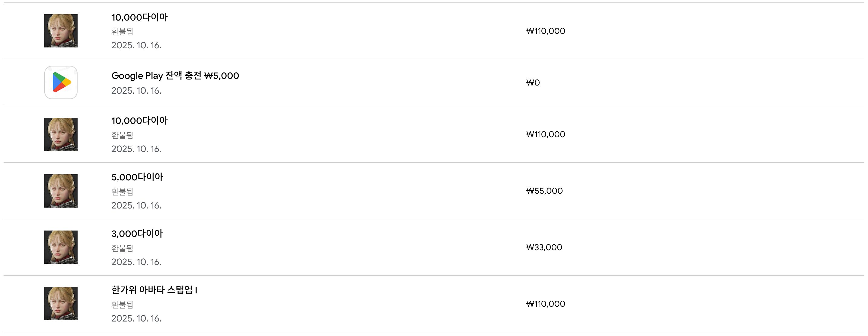The image size is (868, 336).
Task: Click the 환불됨 status under 5,000다이아
Action: point(122,192)
